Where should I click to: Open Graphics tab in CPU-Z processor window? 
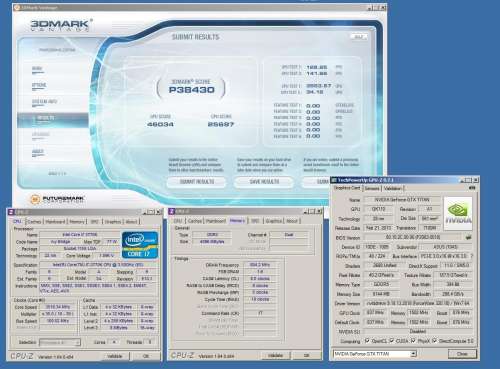pos(113,222)
